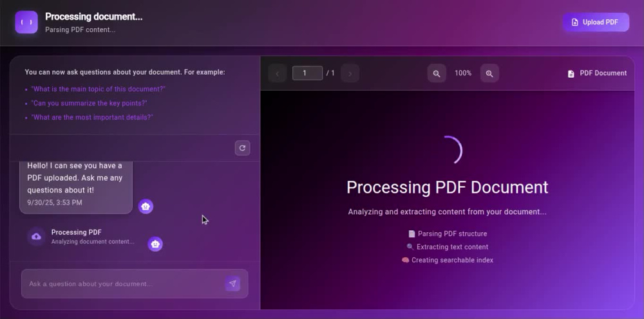Click "Analyzing and extracting content" subtitle
Image resolution: width=644 pixels, height=319 pixels.
pyautogui.click(x=448, y=212)
